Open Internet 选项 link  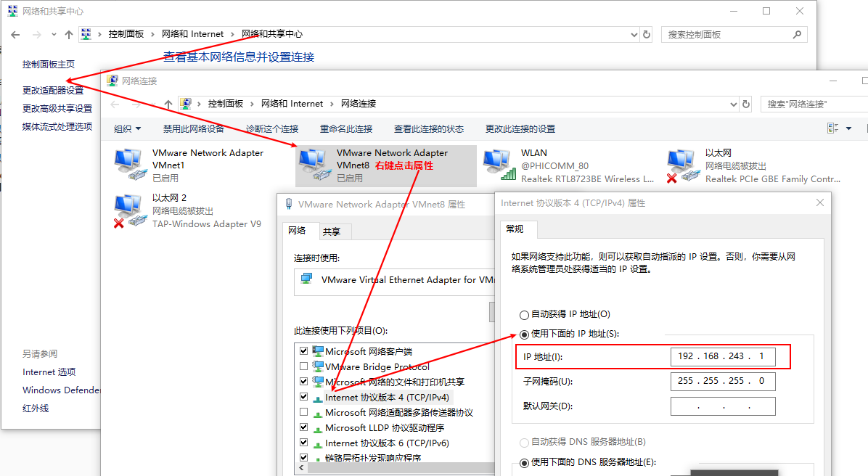(49, 372)
